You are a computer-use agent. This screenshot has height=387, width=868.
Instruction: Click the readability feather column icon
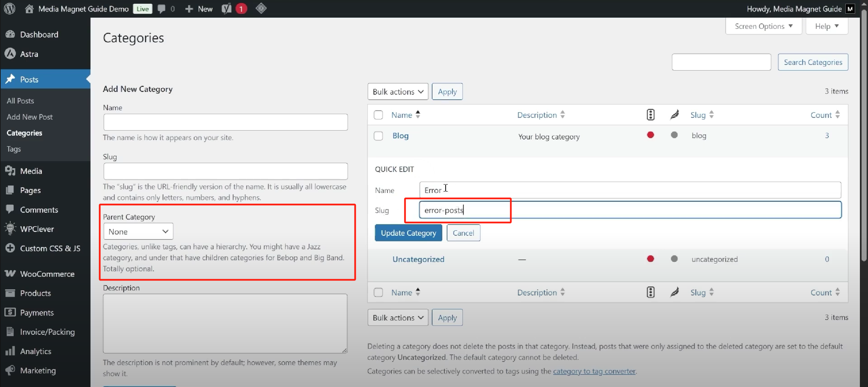coord(674,115)
